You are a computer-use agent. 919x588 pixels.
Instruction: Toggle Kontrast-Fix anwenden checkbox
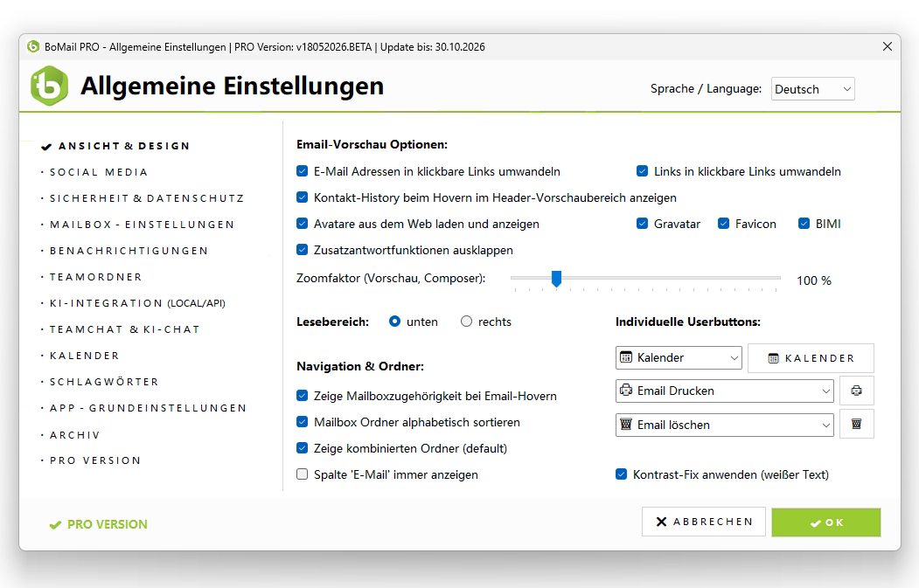tap(621, 474)
